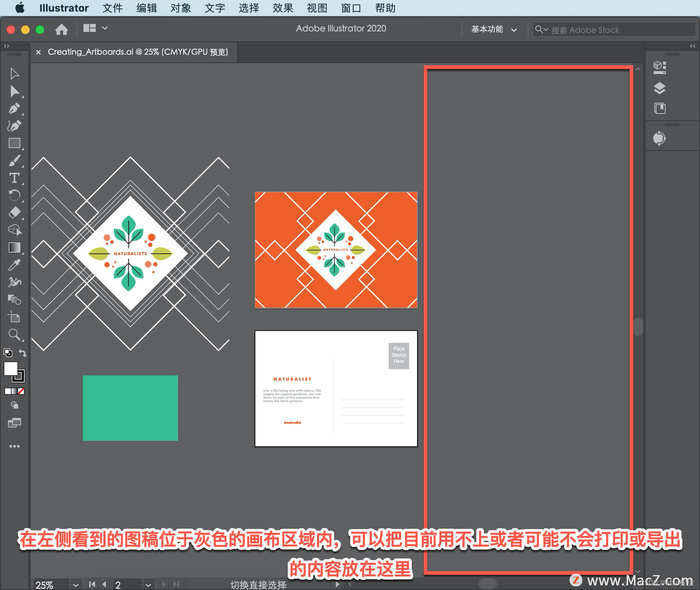Set the None fill mode
The image size is (700, 590).
[x=21, y=391]
